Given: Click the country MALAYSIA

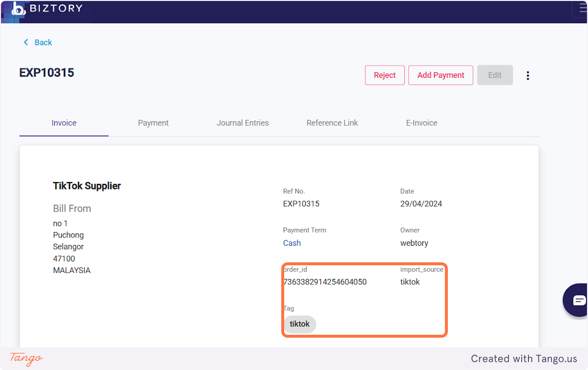Looking at the screenshot, I should pyautogui.click(x=72, y=270).
